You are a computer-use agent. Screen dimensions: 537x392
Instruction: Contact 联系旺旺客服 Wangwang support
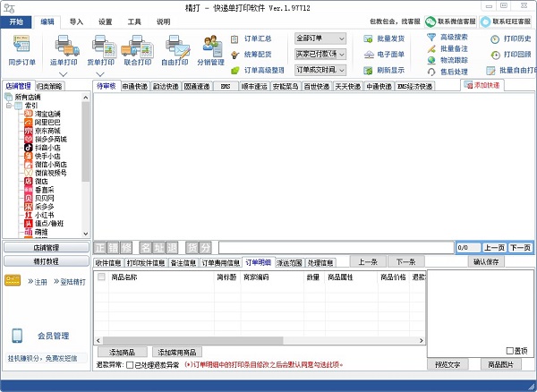pos(507,21)
